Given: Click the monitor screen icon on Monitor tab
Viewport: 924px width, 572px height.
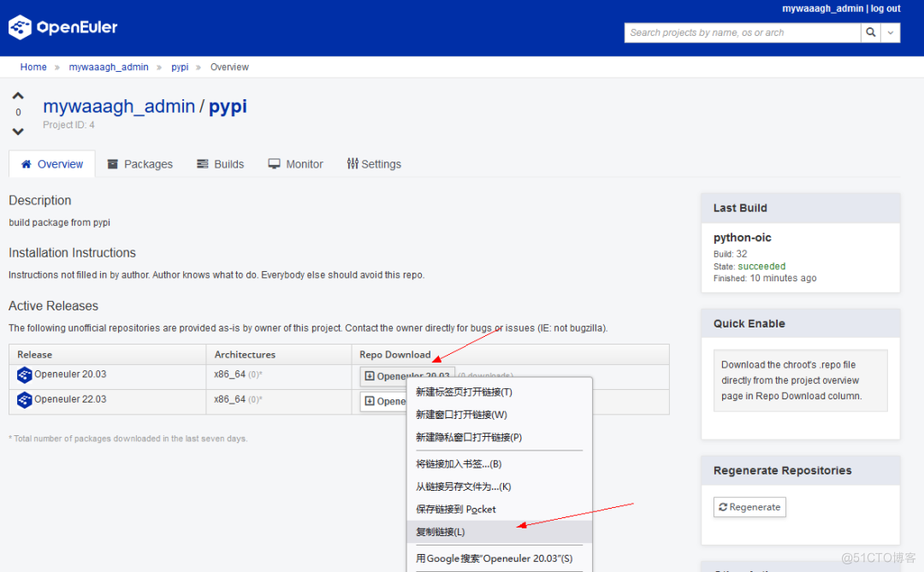Looking at the screenshot, I should tap(274, 163).
